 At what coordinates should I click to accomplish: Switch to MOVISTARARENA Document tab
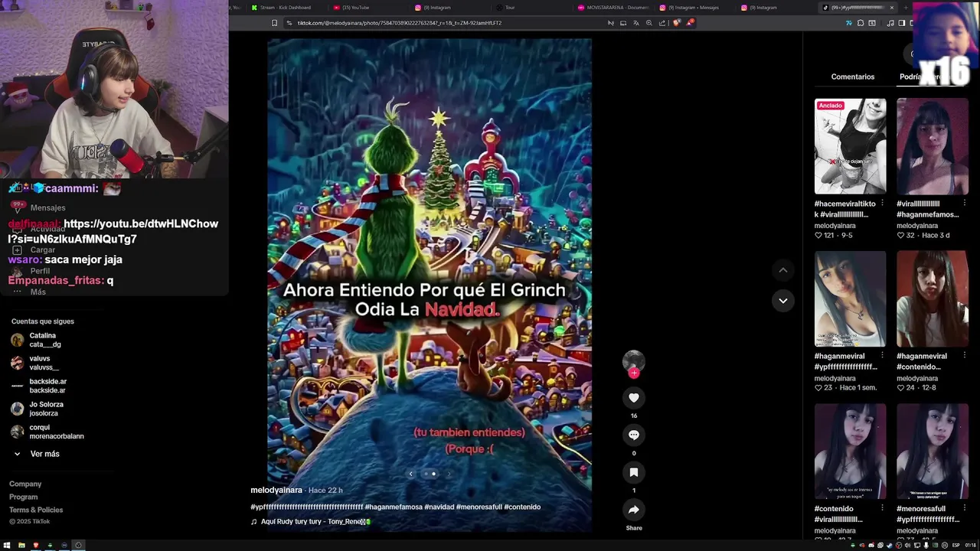click(614, 8)
